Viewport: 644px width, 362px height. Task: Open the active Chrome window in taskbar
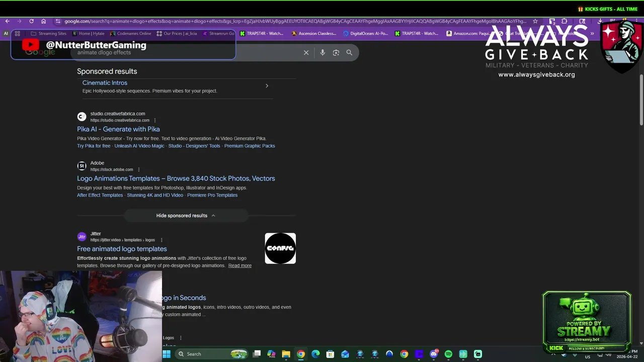pos(300,354)
